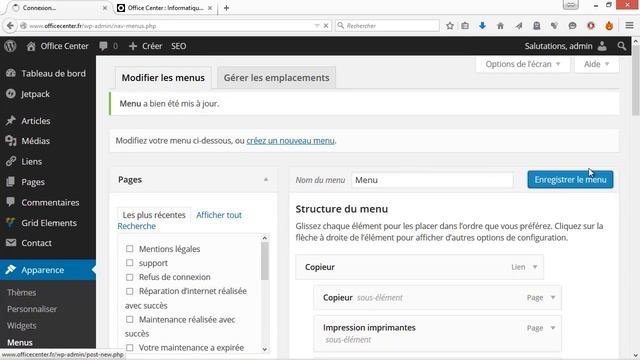Visit site via Office Center home icon
This screenshot has height=360, width=640.
point(31,46)
